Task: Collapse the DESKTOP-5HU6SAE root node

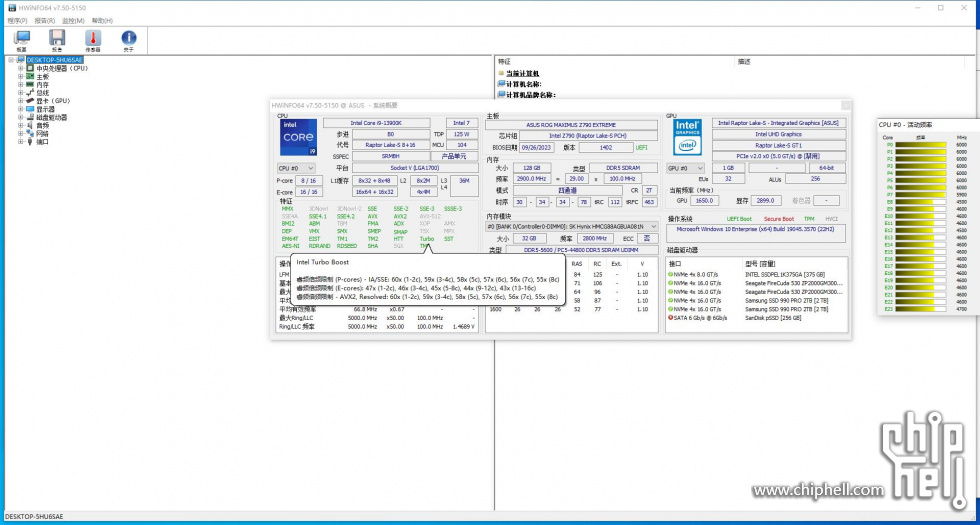Action: coord(11,60)
